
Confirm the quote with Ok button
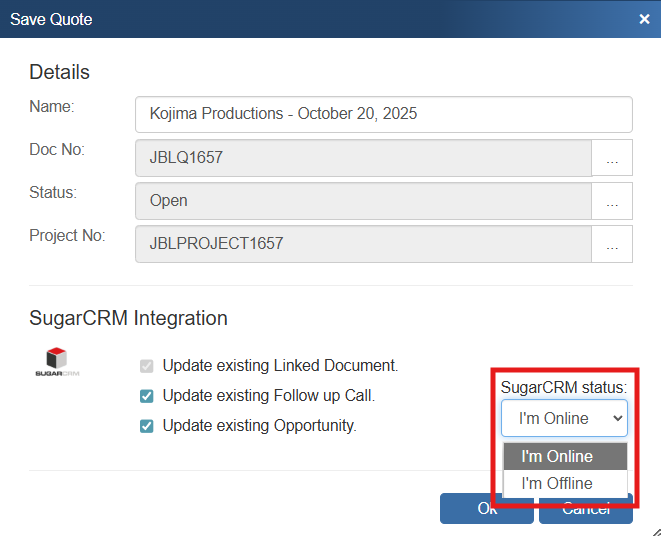[470, 509]
